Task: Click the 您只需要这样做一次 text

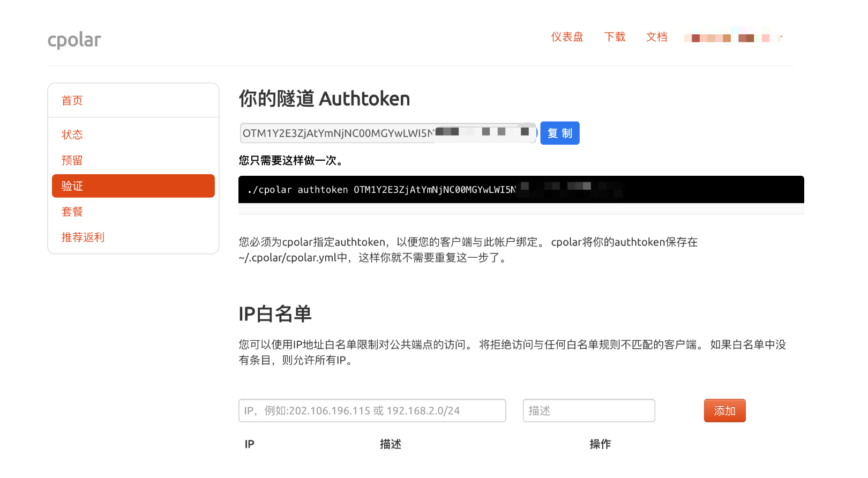Action: 291,160
